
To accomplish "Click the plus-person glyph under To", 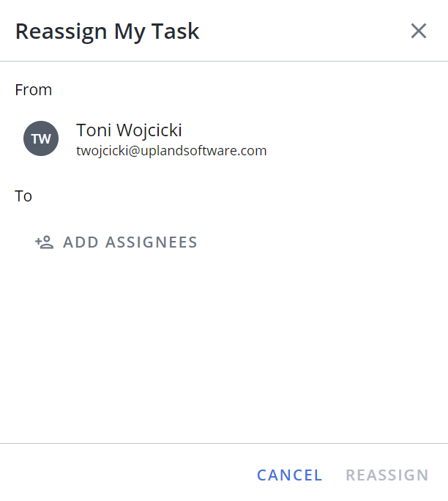I will [x=45, y=242].
